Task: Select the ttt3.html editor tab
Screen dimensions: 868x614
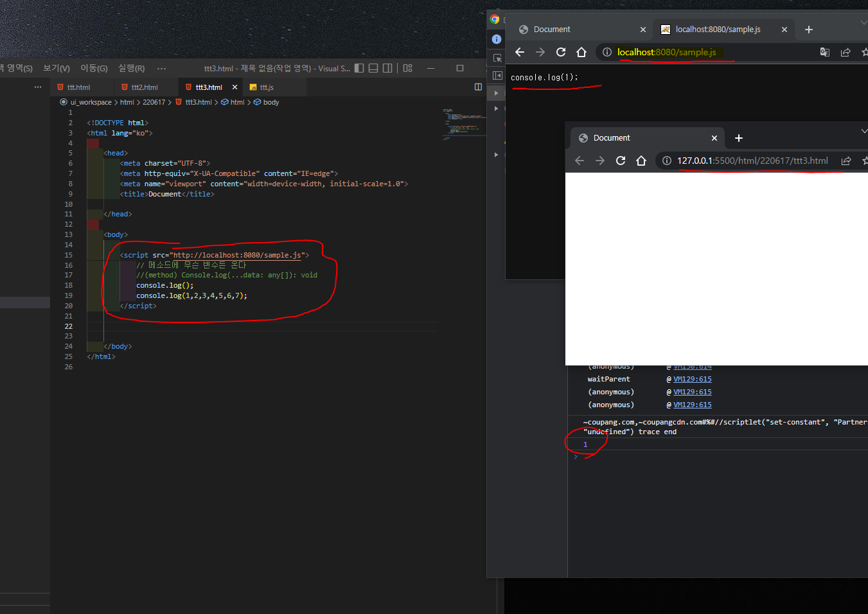Action: tap(208, 87)
